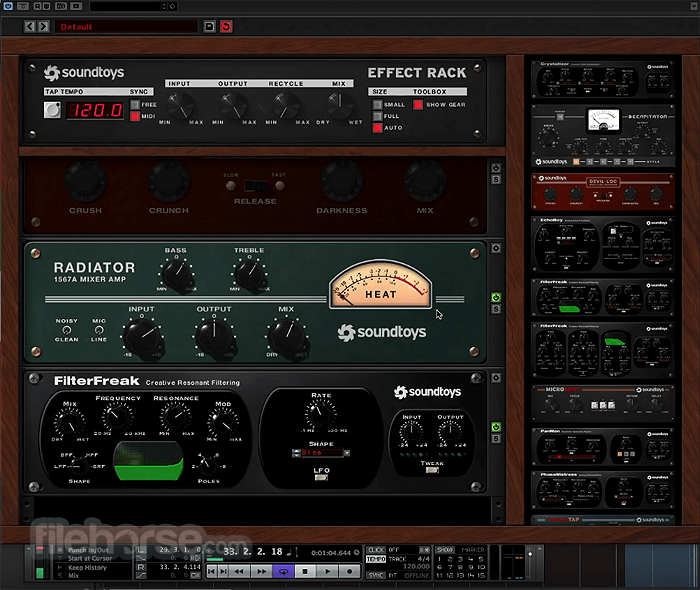
Task: Enable the W write automation button
Action: pyautogui.click(x=47, y=6)
